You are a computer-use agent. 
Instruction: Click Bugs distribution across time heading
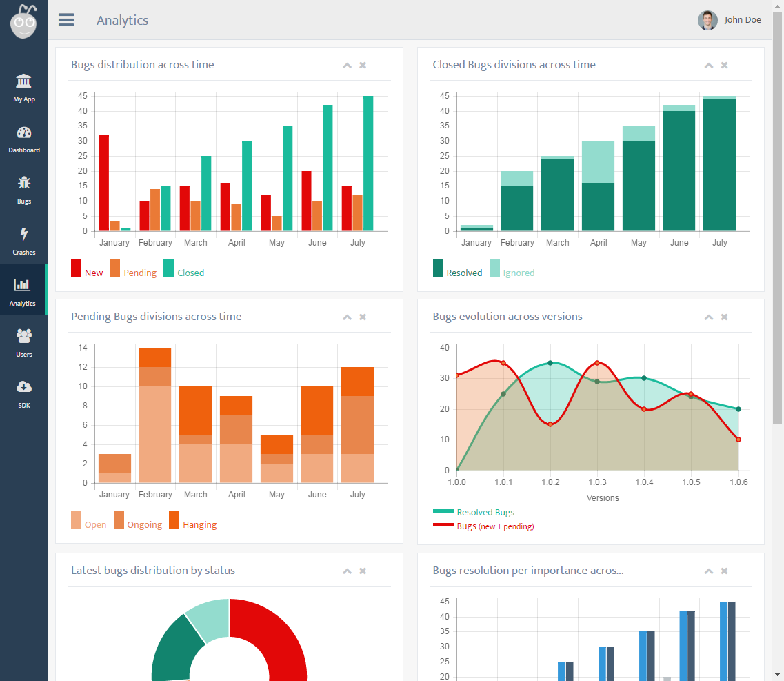point(143,65)
